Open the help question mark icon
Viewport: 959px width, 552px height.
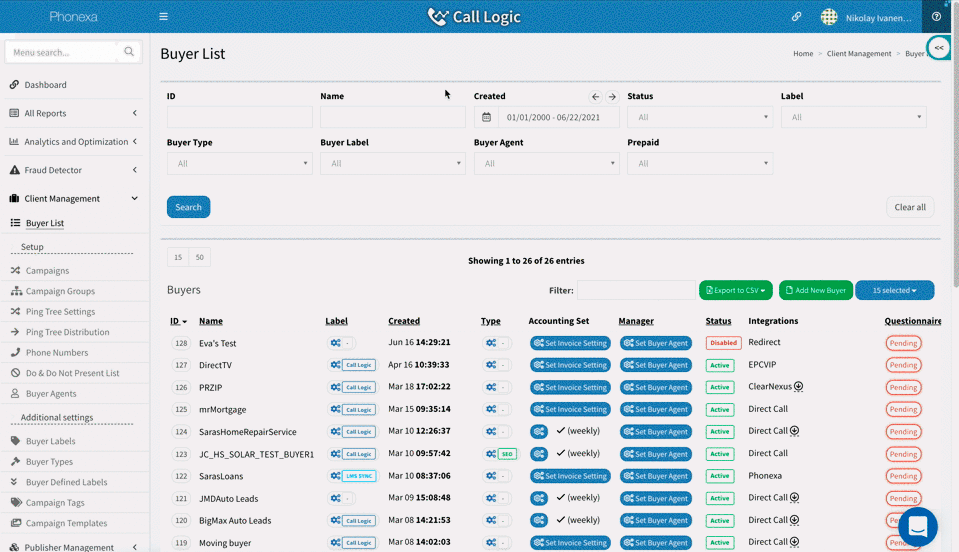[x=936, y=17]
